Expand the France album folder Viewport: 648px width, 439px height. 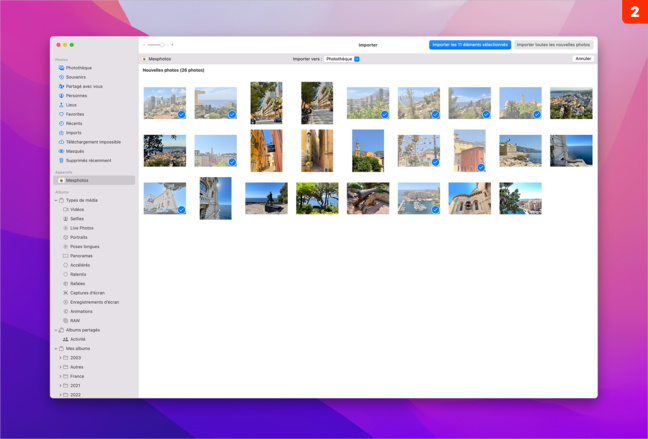point(61,376)
